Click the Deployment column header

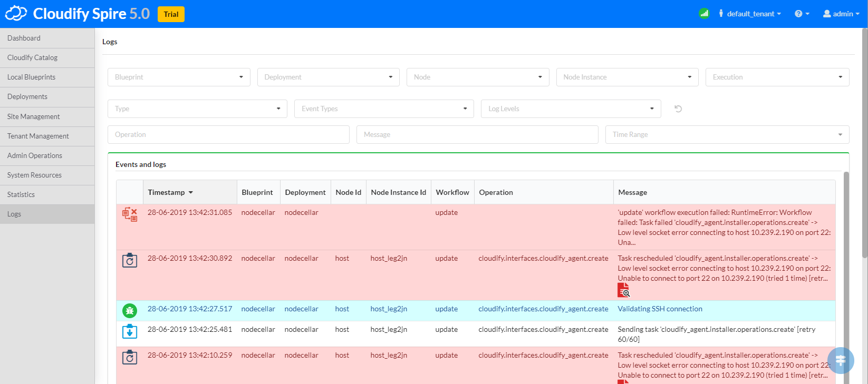pyautogui.click(x=305, y=192)
